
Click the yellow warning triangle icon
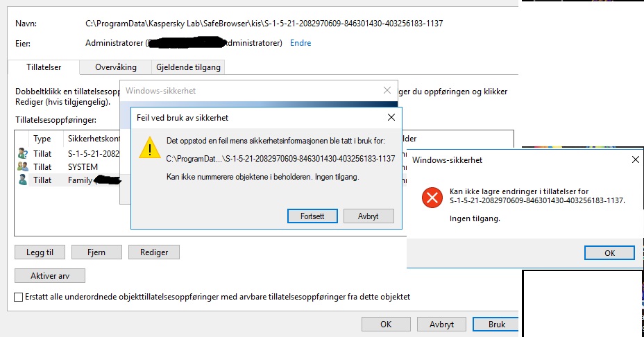[x=150, y=148]
